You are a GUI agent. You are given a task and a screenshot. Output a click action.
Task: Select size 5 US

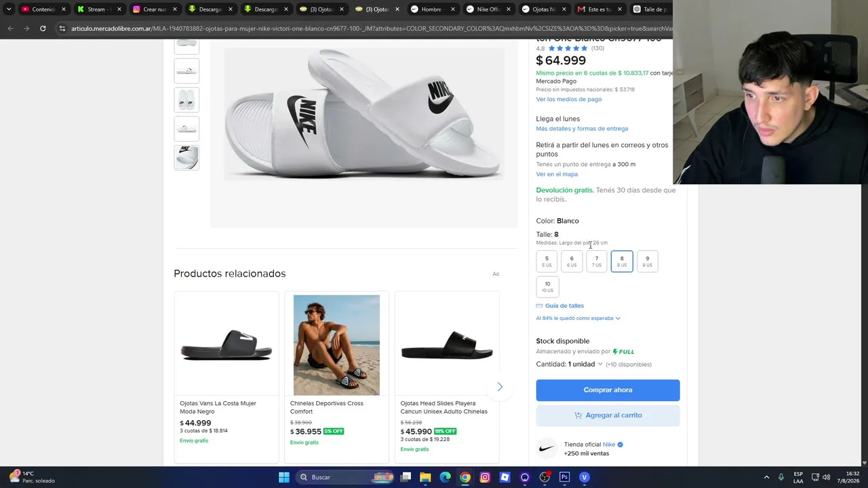tap(547, 261)
